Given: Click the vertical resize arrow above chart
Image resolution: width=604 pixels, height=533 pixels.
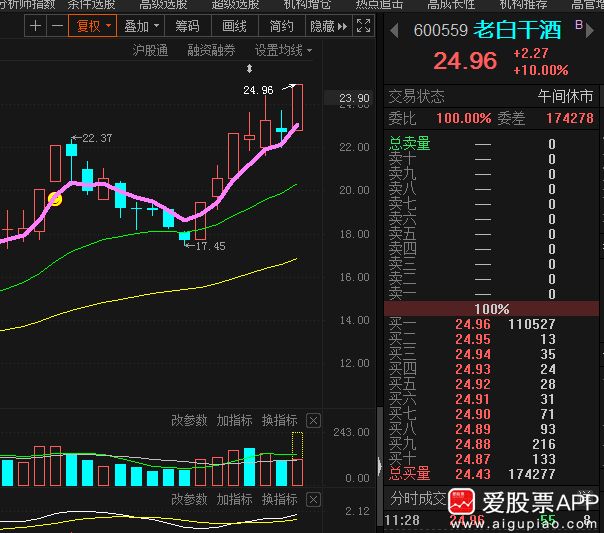Looking at the screenshot, I should [249, 69].
